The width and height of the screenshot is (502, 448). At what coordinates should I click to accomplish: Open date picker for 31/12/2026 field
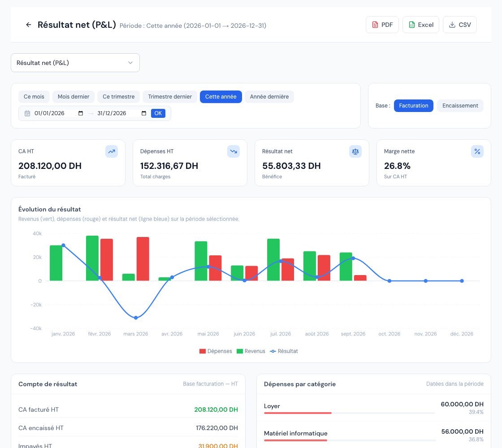click(x=144, y=113)
